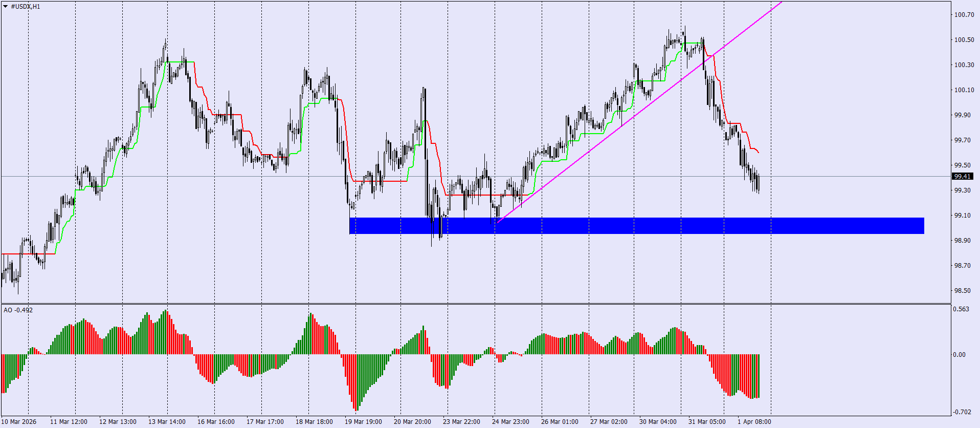Click the 20 Mar 20:00 time label
Screen dimensions: 980x428
pos(412,422)
